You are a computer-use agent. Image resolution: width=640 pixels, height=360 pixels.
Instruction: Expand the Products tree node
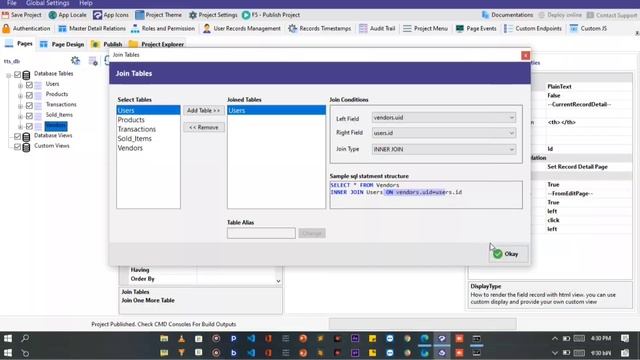click(20, 96)
